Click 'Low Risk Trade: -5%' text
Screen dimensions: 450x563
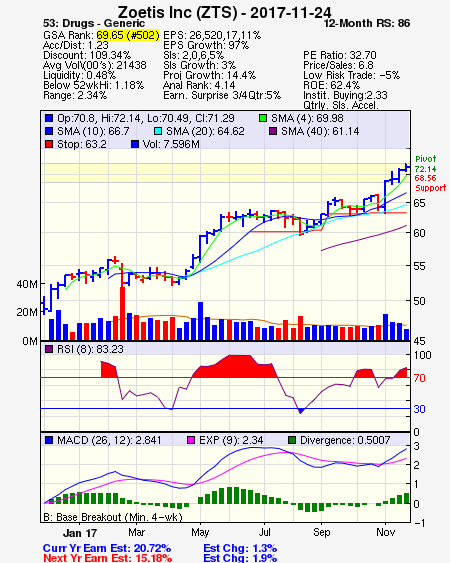(x=351, y=75)
